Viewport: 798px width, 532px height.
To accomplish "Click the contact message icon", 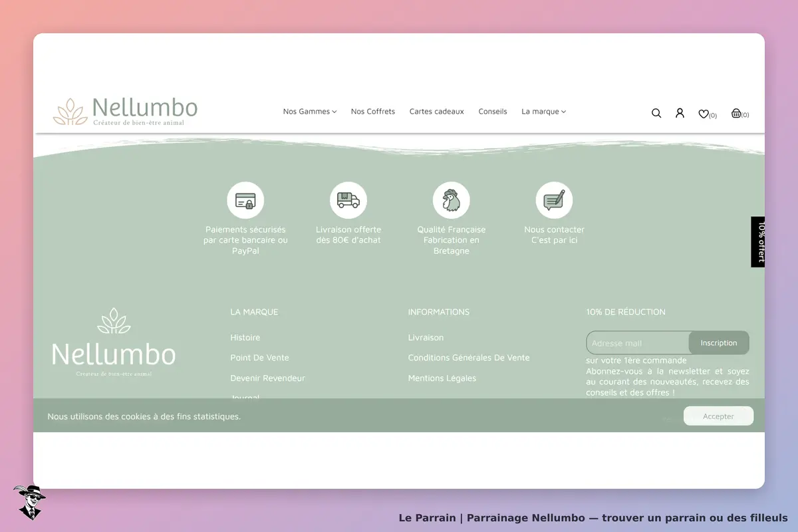I will coord(555,200).
